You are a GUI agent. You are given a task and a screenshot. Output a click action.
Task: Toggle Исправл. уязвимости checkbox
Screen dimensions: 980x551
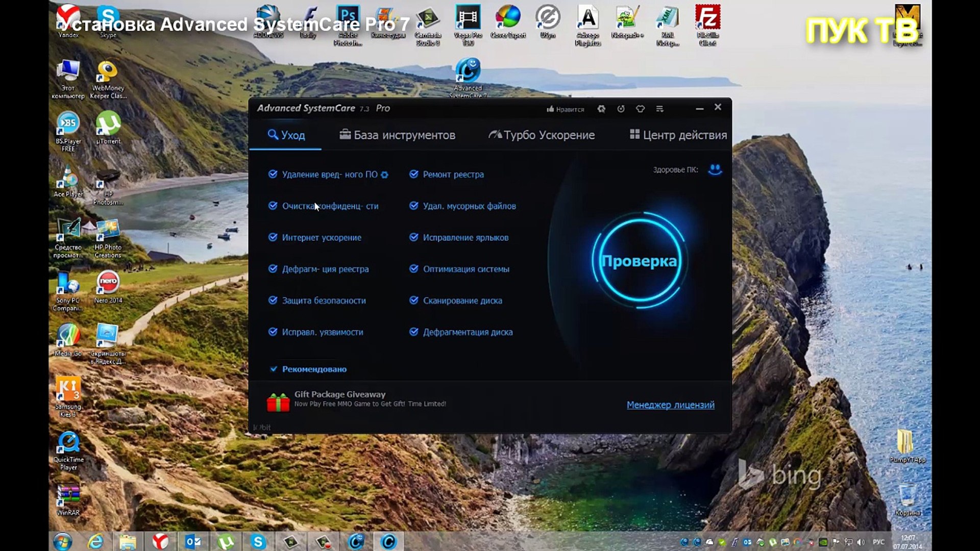273,332
